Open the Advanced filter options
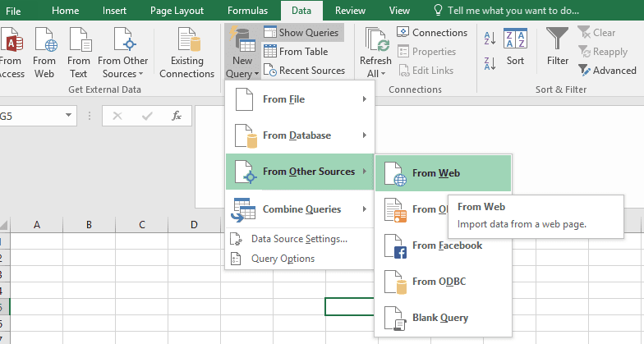The width and height of the screenshot is (644, 344). click(607, 71)
